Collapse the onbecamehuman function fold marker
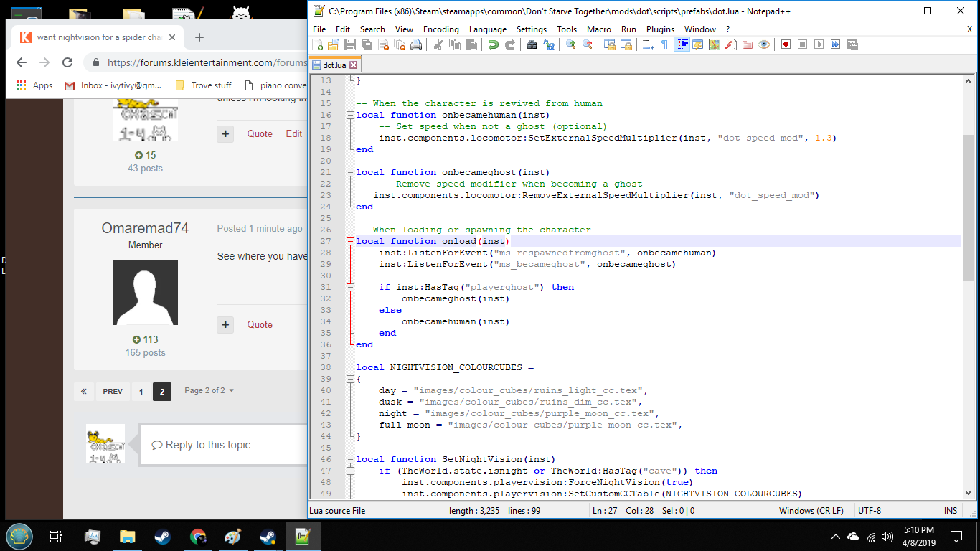 (349, 115)
